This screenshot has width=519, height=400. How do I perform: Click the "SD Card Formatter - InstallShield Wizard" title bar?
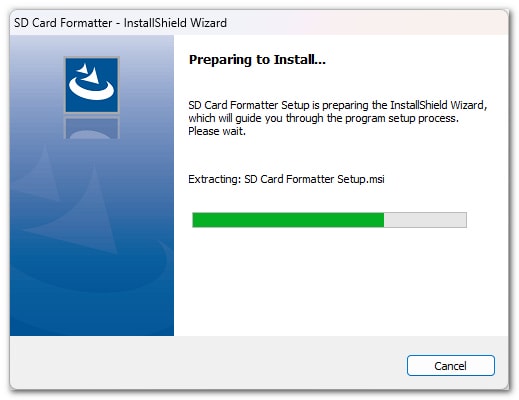pyautogui.click(x=259, y=23)
